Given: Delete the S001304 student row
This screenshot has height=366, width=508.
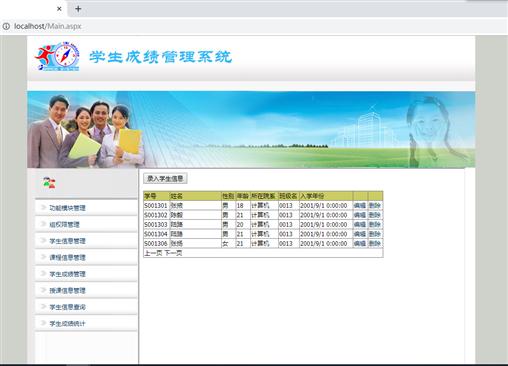Looking at the screenshot, I should coord(375,234).
